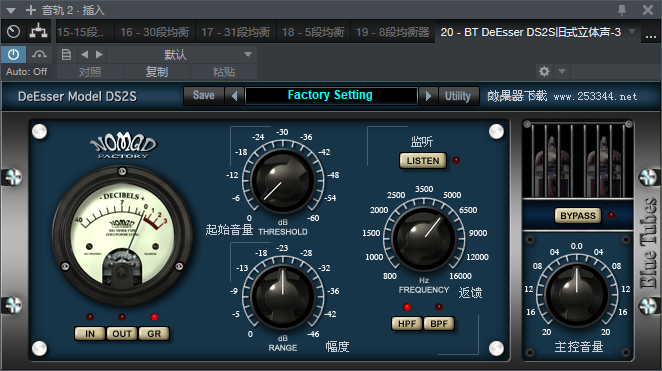Pin the insert window
The image size is (662, 371).
(x=622, y=10)
